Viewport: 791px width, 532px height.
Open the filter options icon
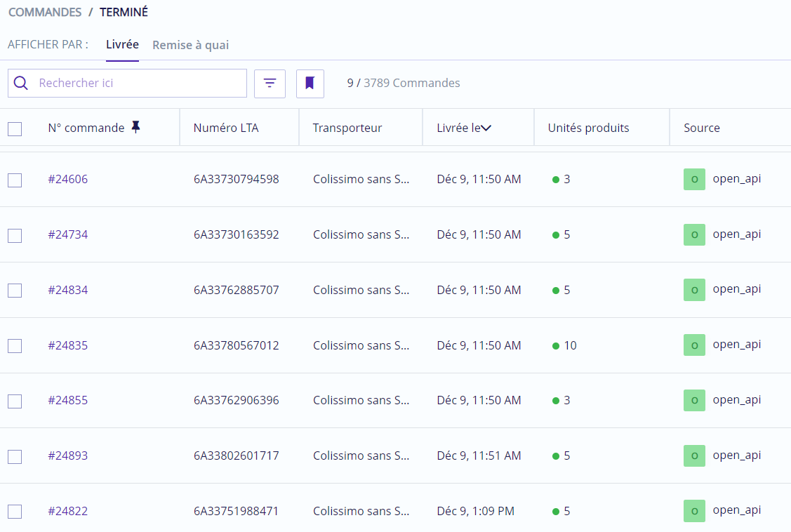[270, 84]
